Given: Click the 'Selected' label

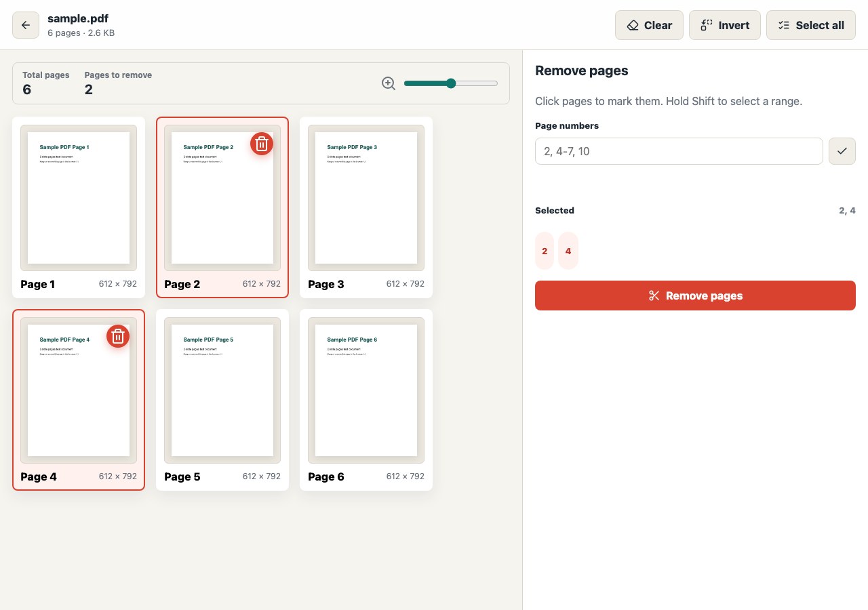Looking at the screenshot, I should 555,210.
